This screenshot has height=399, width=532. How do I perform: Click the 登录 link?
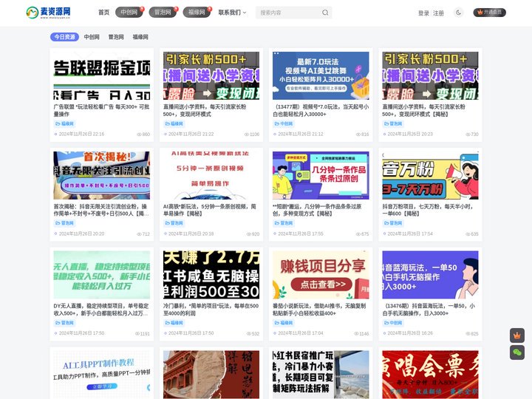coord(424,13)
